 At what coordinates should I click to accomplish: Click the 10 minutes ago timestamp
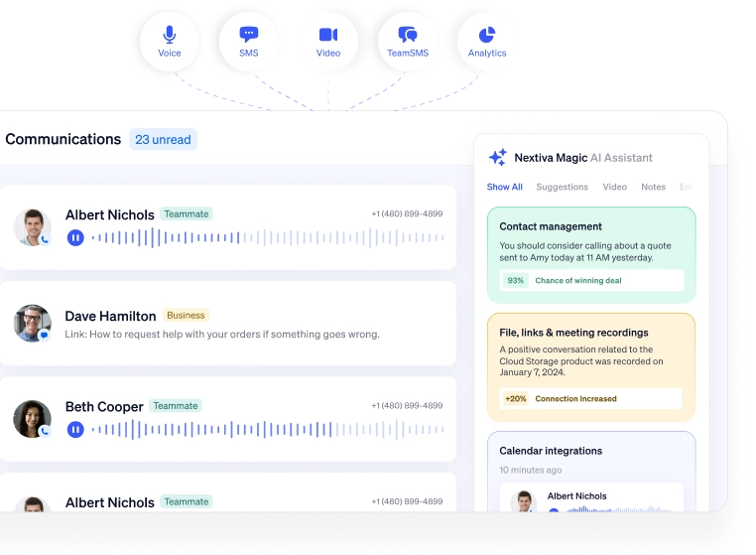click(x=531, y=470)
